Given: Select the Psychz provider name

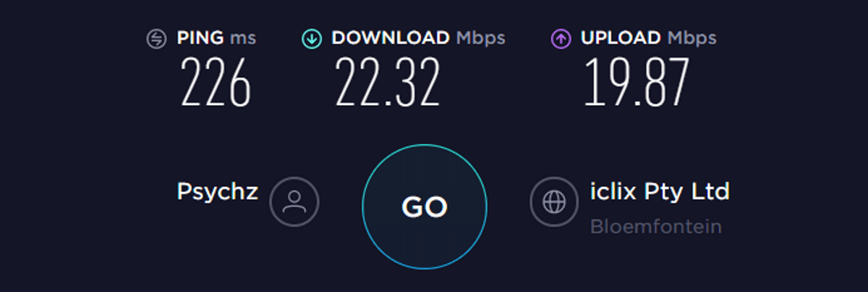Looking at the screenshot, I should [x=218, y=192].
